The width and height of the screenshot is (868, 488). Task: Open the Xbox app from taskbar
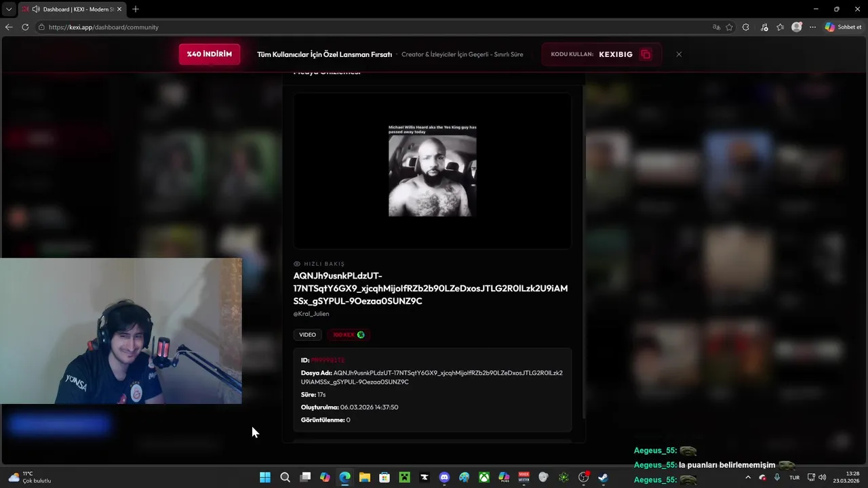click(x=484, y=477)
